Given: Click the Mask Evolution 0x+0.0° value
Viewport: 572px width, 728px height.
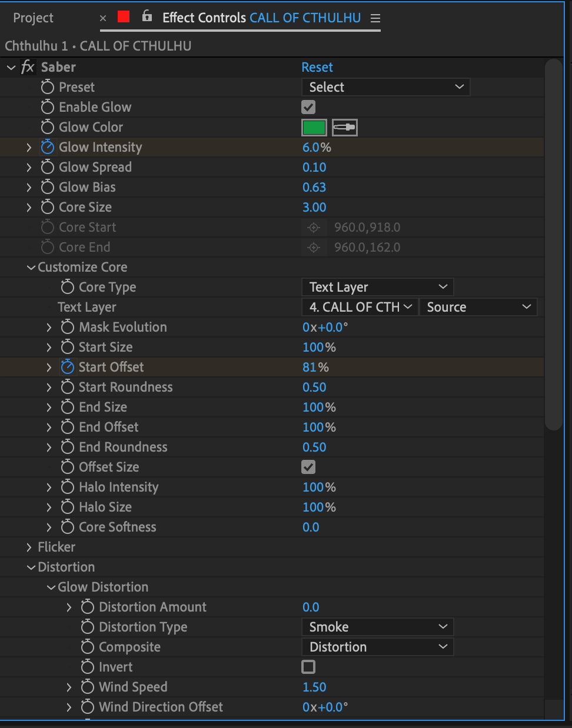Looking at the screenshot, I should [x=325, y=327].
